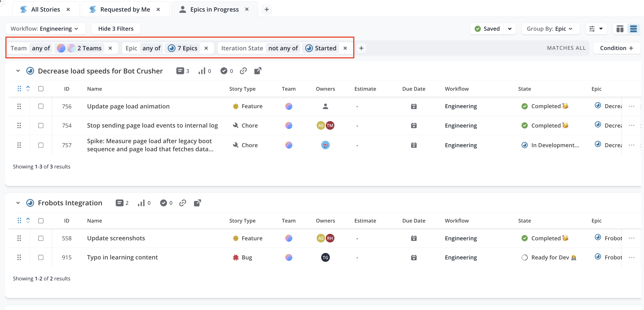Open Group By: Epic dropdown
The image size is (644, 310).
coord(550,29)
